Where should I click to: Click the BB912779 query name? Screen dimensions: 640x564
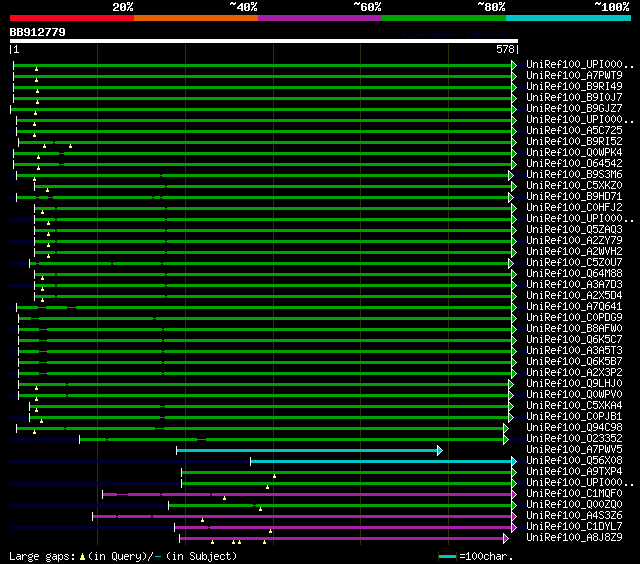pos(38,33)
